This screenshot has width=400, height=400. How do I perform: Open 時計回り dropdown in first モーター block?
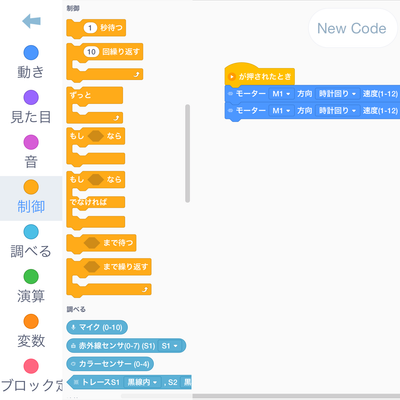338,94
